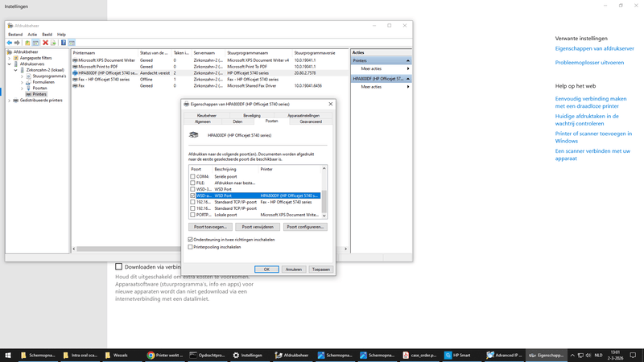Check the PORTP local port checkbox

point(192,215)
